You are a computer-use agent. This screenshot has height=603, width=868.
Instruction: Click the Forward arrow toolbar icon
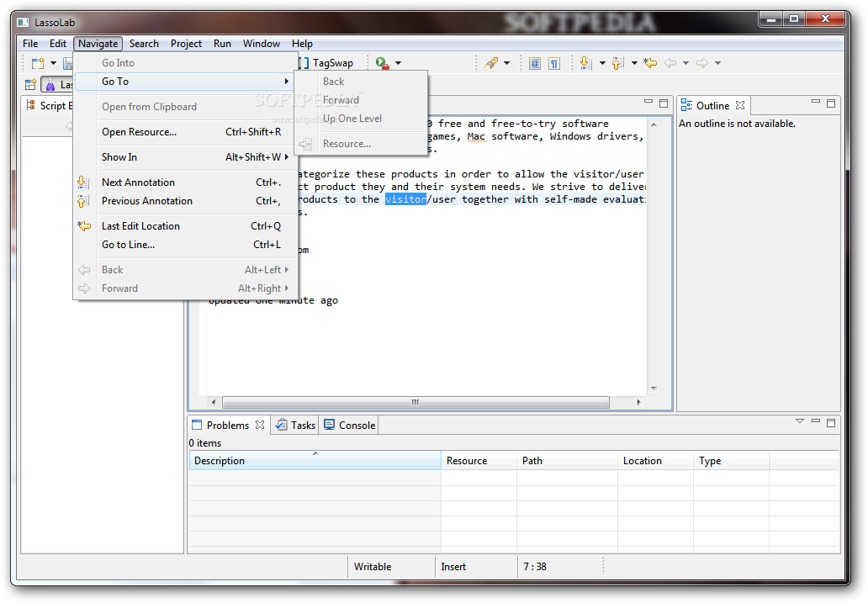702,63
